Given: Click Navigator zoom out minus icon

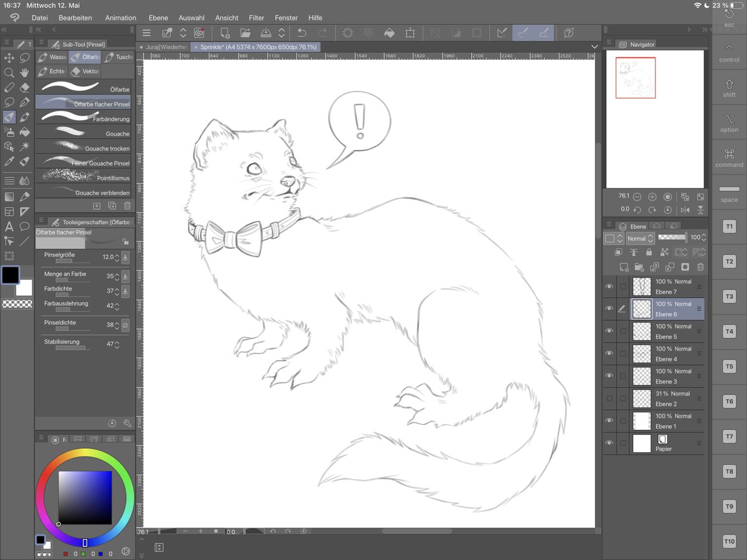Looking at the screenshot, I should coord(637,196).
